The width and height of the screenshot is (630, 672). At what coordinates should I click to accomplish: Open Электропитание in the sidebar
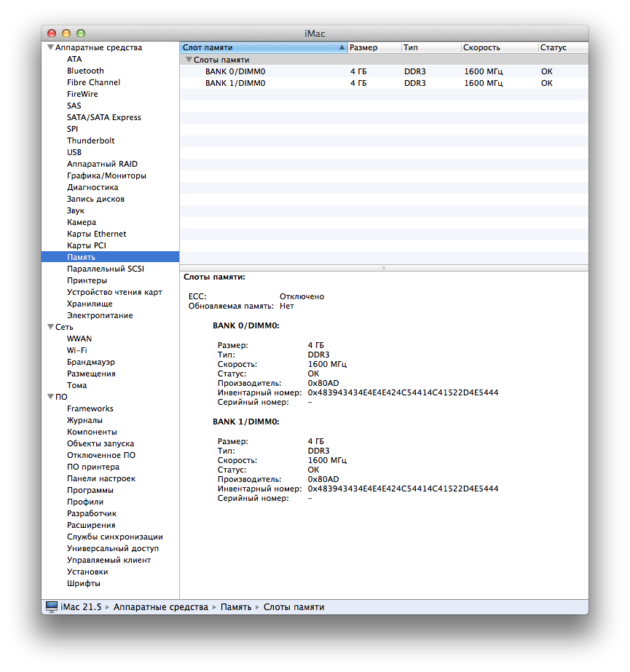coord(100,315)
